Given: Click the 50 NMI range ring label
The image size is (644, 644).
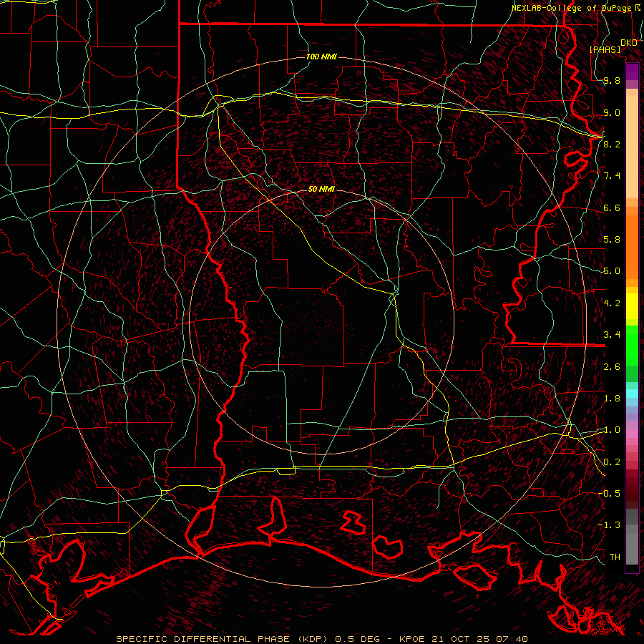Looking at the screenshot, I should click(x=321, y=189).
